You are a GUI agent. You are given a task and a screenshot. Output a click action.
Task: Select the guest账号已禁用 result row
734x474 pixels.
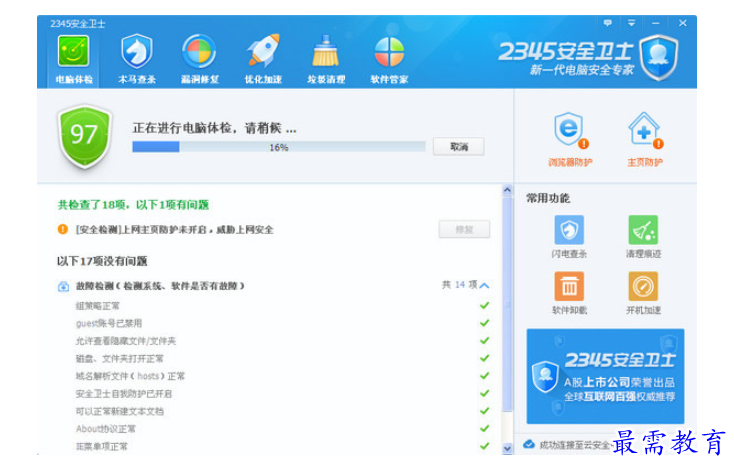click(x=282, y=323)
